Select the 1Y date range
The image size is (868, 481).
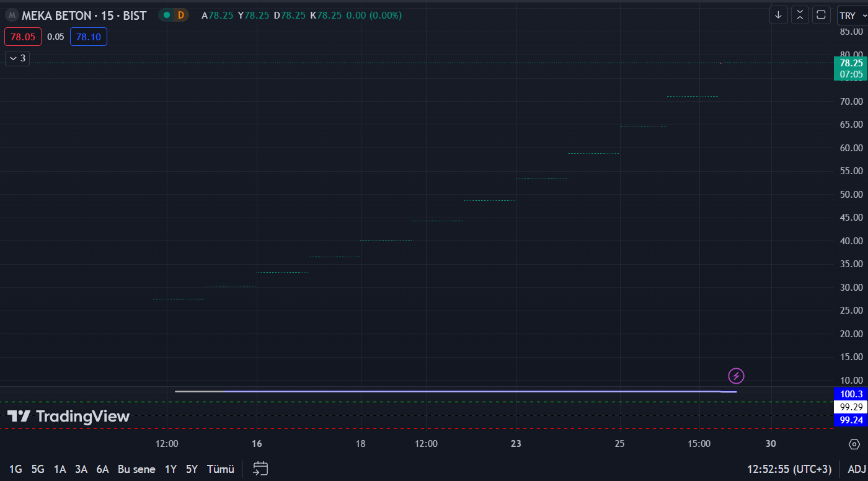point(170,469)
